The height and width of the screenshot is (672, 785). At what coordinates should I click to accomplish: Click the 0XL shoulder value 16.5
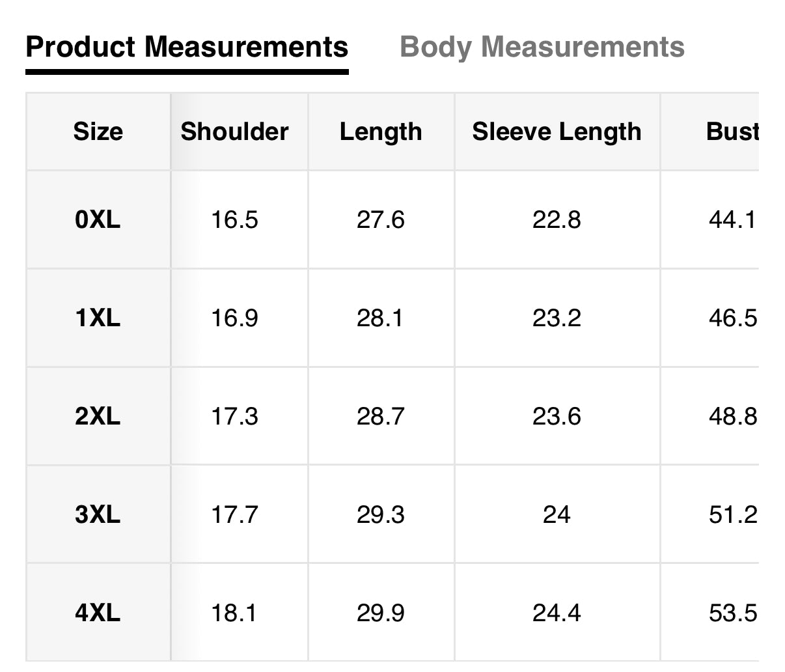(234, 220)
